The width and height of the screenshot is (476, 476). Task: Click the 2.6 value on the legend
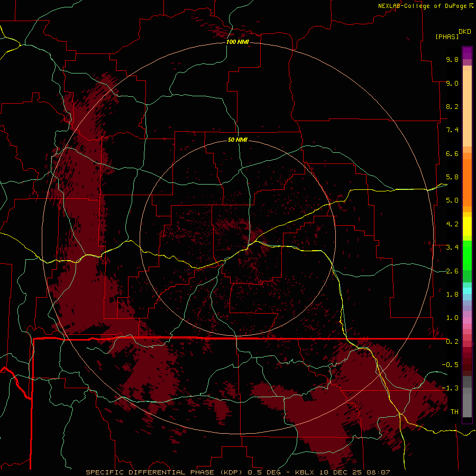(452, 271)
